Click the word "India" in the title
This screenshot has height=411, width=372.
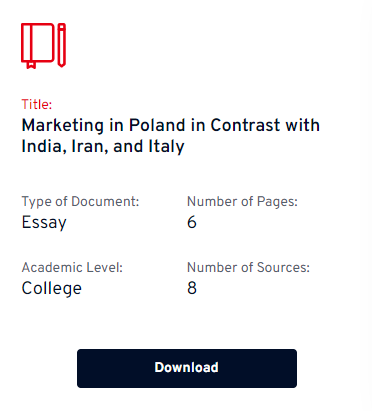[x=44, y=146]
